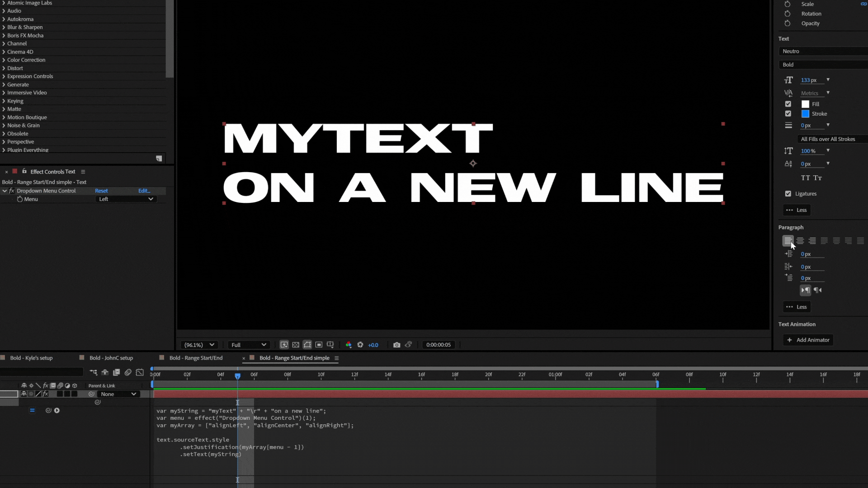This screenshot has height=488, width=868.
Task: Open the Menu dropdown set to Left
Action: click(126, 199)
